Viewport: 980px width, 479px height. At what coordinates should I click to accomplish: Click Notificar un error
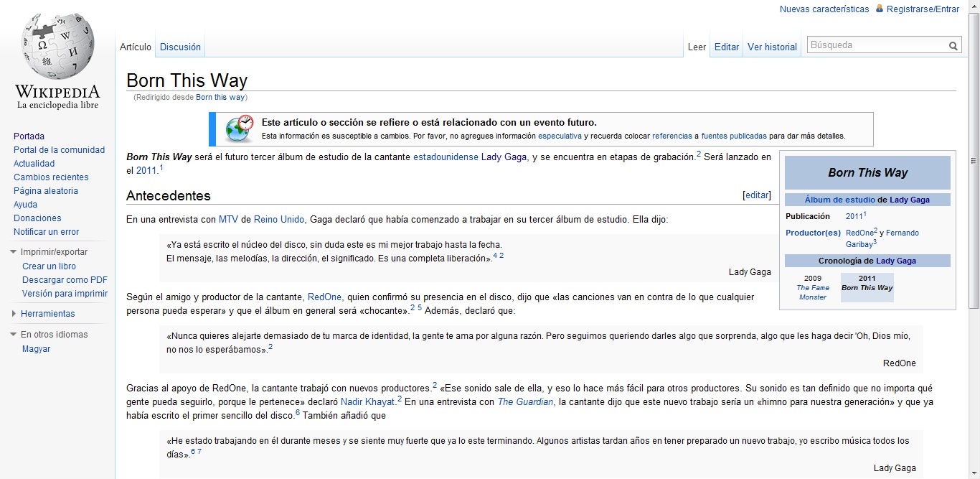click(x=46, y=232)
